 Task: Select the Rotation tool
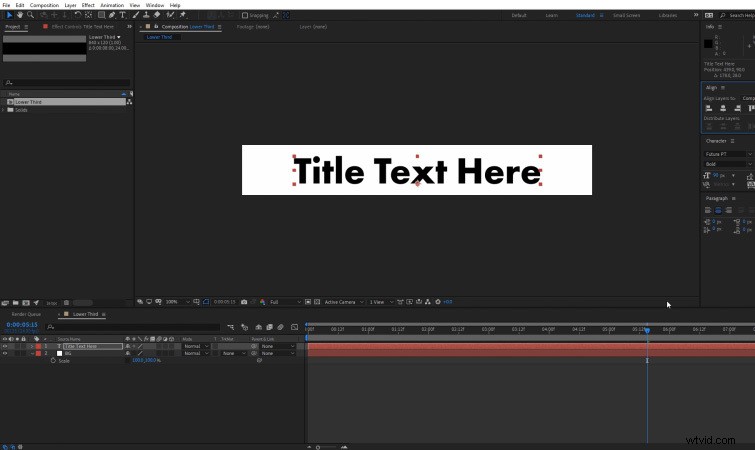pyautogui.click(x=77, y=15)
